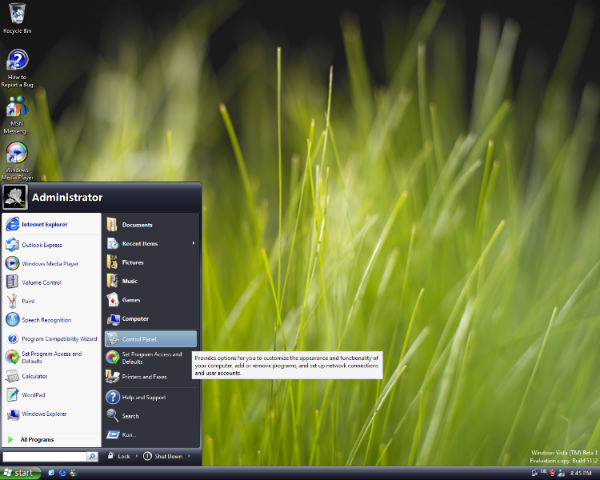
Task: Launch Calculator from pinned programs
Action: point(34,376)
